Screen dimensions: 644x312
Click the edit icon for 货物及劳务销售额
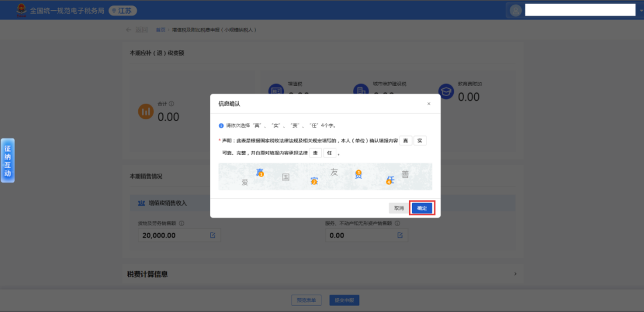pos(213,235)
